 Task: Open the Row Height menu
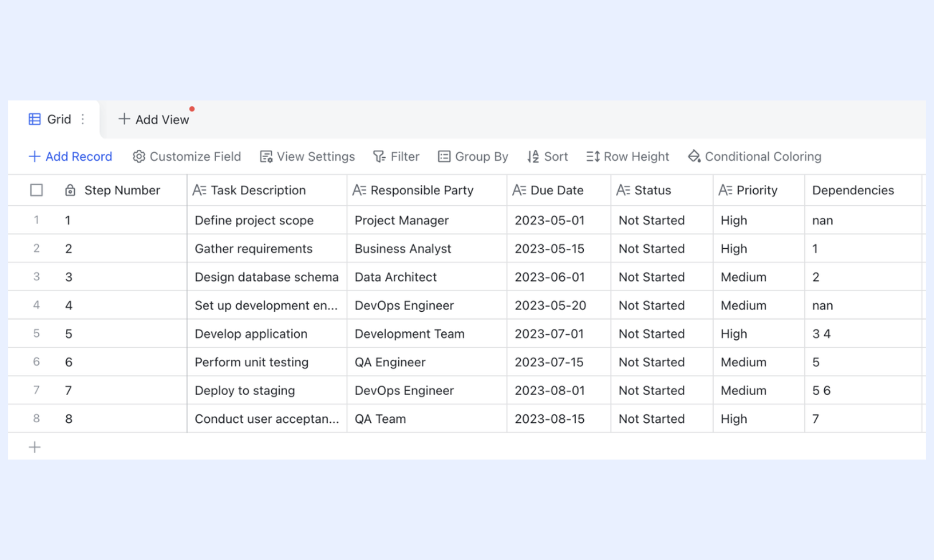[628, 156]
